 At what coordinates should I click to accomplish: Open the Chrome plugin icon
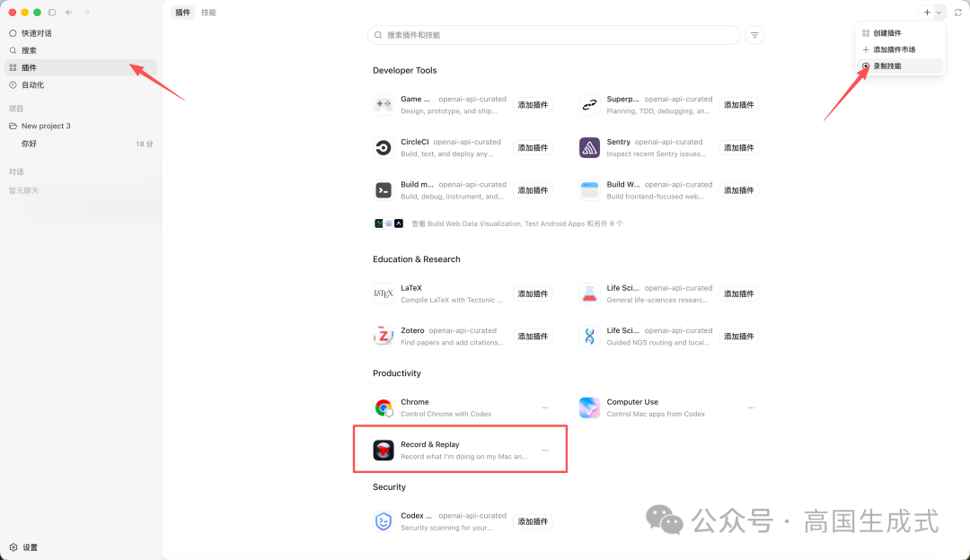[x=384, y=407]
